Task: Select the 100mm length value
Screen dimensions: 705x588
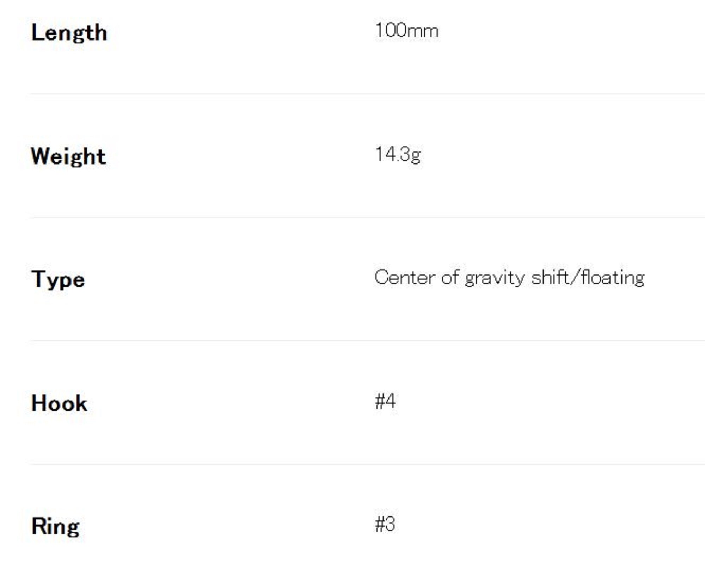Action: [406, 31]
